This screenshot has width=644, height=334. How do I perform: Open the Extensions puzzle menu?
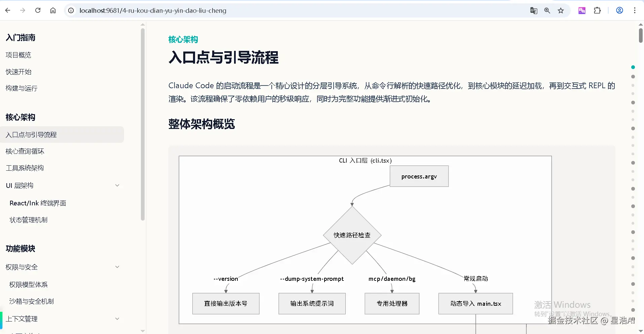click(x=597, y=10)
